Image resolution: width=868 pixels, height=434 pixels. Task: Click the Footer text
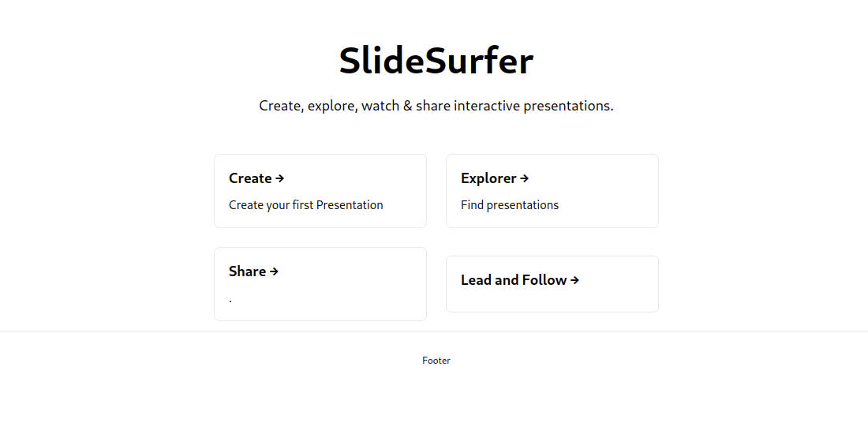tap(436, 361)
